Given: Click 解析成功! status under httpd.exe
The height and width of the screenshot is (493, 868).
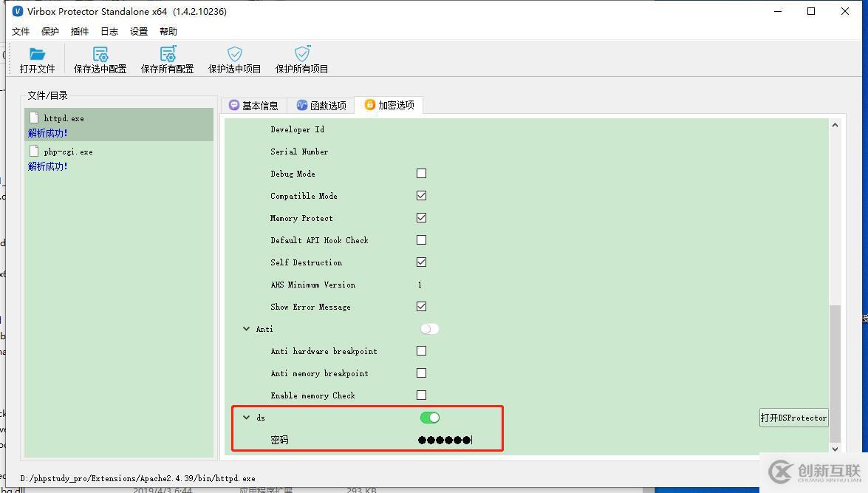Looking at the screenshot, I should tap(47, 133).
